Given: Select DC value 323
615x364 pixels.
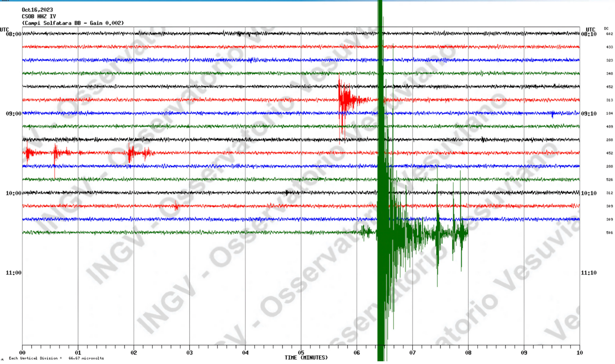Looking at the screenshot, I should pos(610,60).
